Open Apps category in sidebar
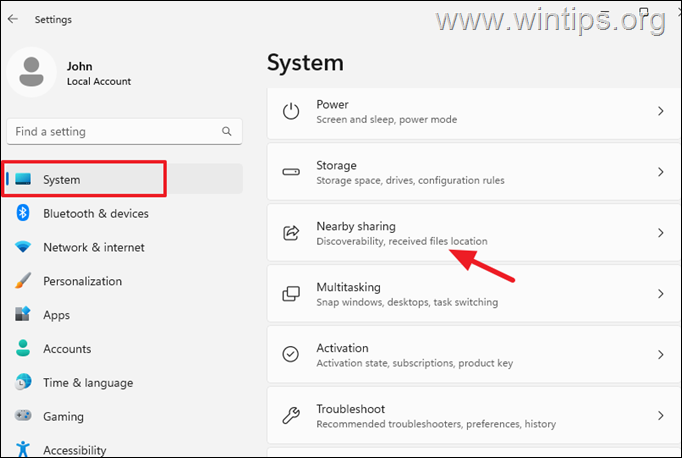Image resolution: width=682 pixels, height=458 pixels. pyautogui.click(x=124, y=314)
